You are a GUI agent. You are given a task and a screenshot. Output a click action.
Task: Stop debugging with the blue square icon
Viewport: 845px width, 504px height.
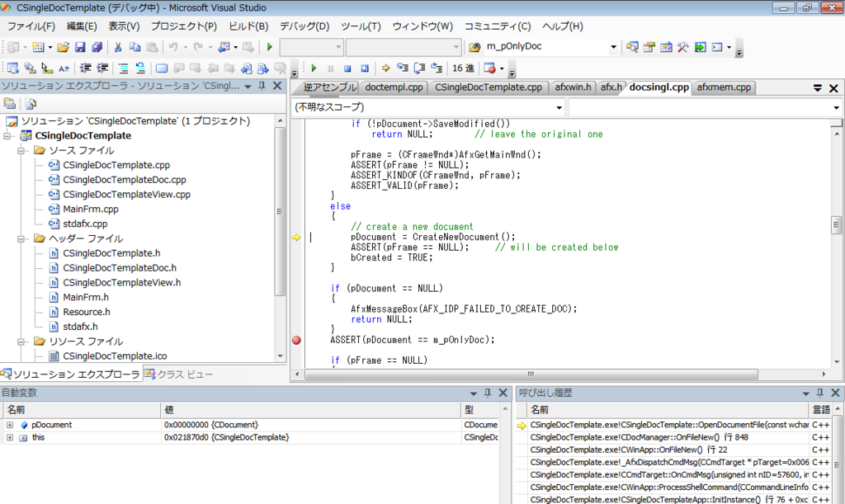(347, 68)
